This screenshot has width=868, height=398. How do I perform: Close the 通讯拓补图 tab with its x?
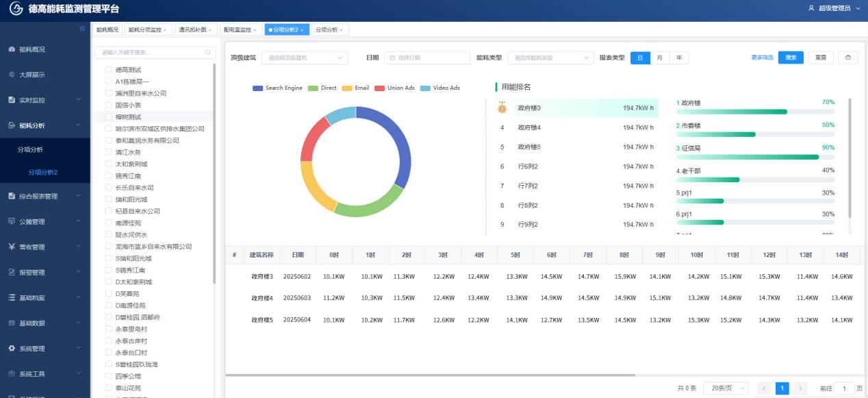point(209,30)
